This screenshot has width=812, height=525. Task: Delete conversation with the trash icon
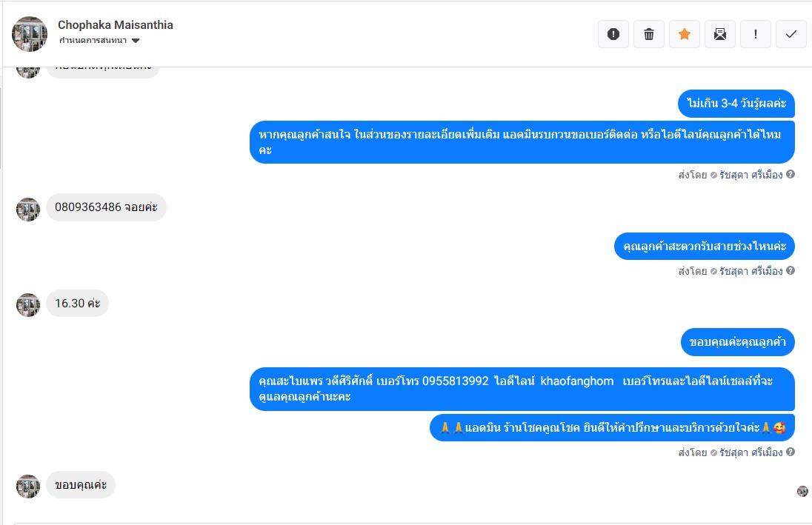[649, 34]
